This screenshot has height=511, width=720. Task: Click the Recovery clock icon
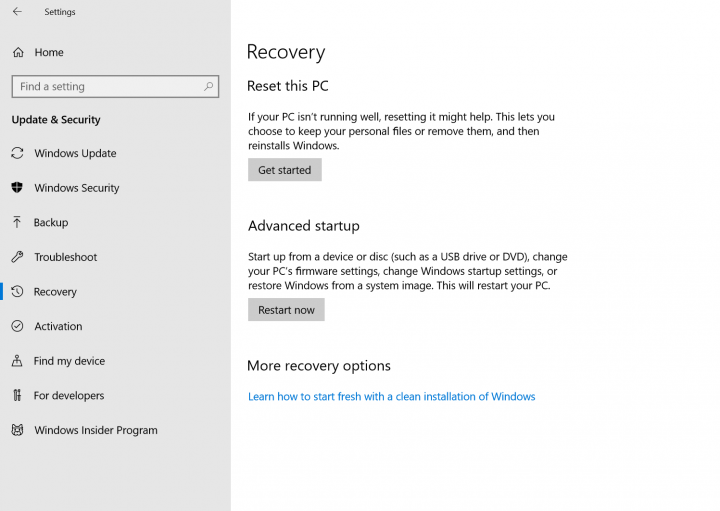(17, 292)
